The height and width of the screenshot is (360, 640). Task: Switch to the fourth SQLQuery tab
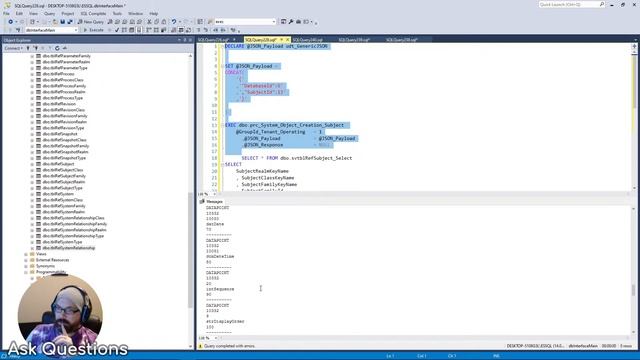click(x=354, y=40)
